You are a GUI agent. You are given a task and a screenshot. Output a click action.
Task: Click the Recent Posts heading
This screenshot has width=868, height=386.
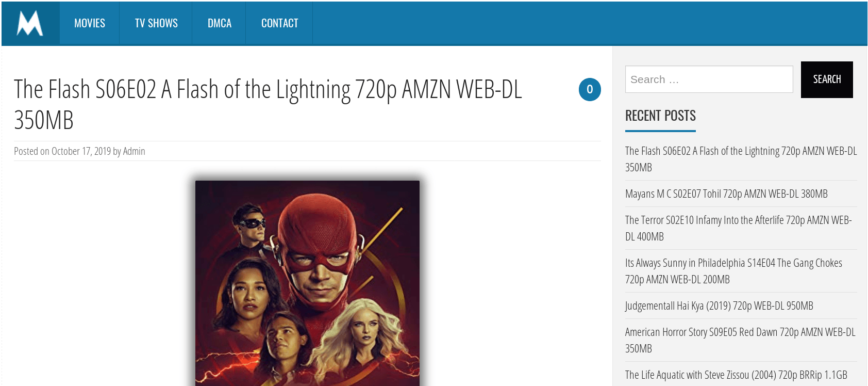click(x=660, y=116)
